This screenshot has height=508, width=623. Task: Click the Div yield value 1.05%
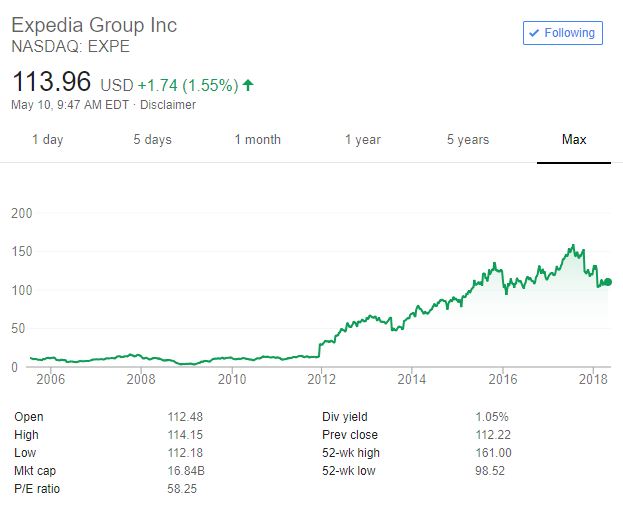click(492, 417)
